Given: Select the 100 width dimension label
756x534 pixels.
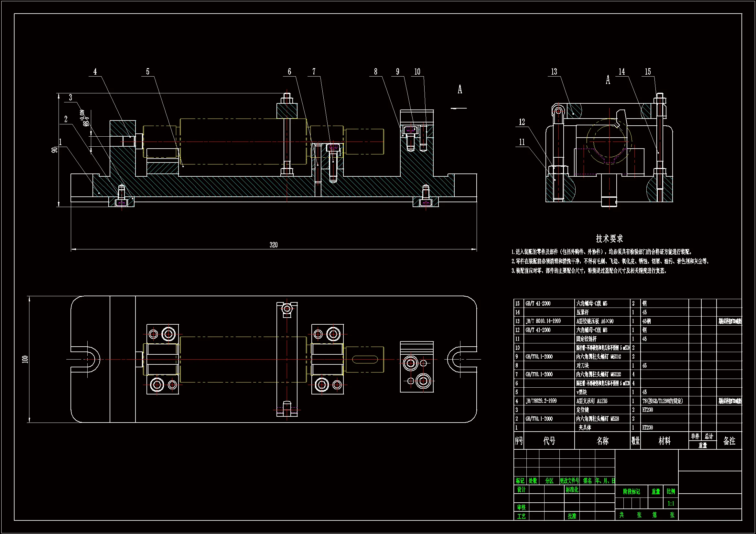Looking at the screenshot, I should pos(25,359).
